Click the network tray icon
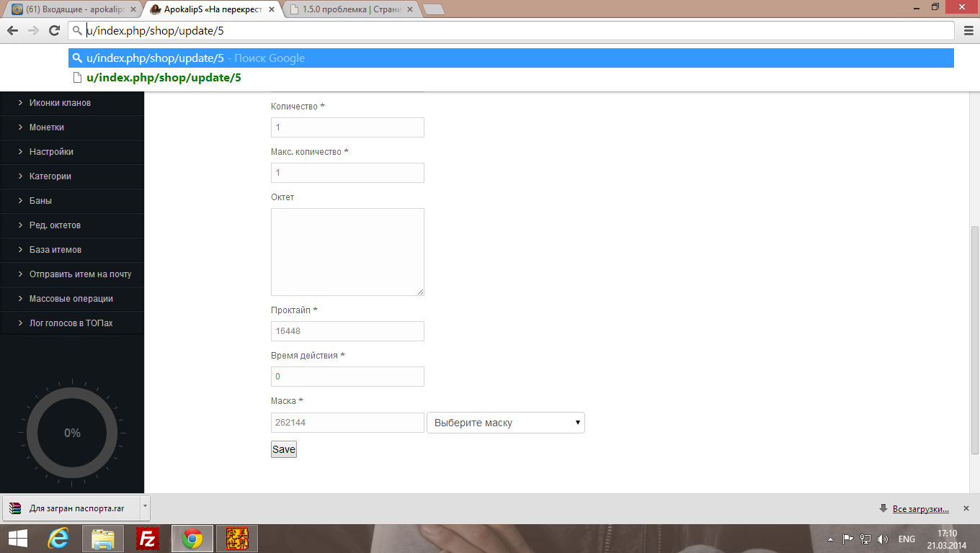The width and height of the screenshot is (980, 553). point(865,539)
